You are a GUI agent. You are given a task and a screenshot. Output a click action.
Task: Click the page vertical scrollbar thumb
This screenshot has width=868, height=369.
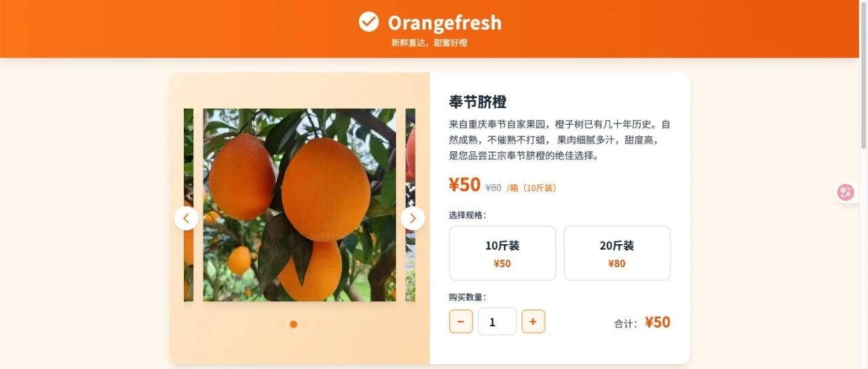(x=863, y=75)
